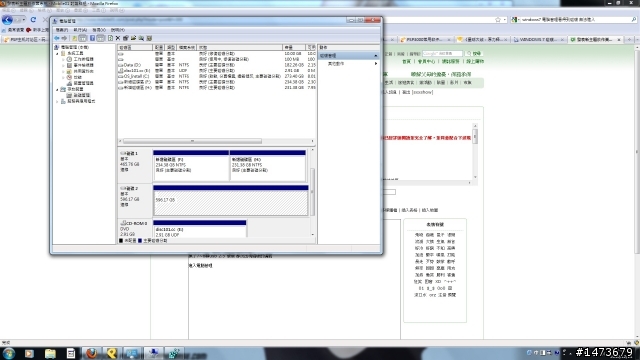Collapse the Storage tree node

click(58, 89)
